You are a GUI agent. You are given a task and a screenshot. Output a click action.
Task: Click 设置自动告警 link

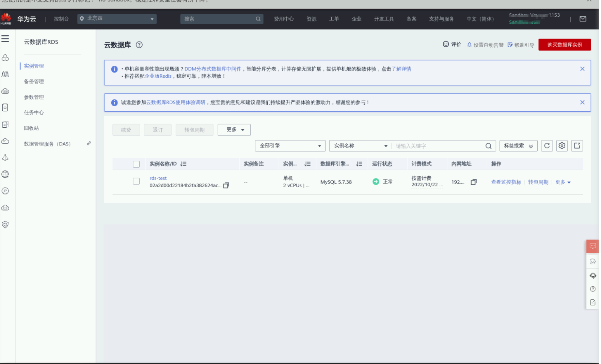pos(485,45)
